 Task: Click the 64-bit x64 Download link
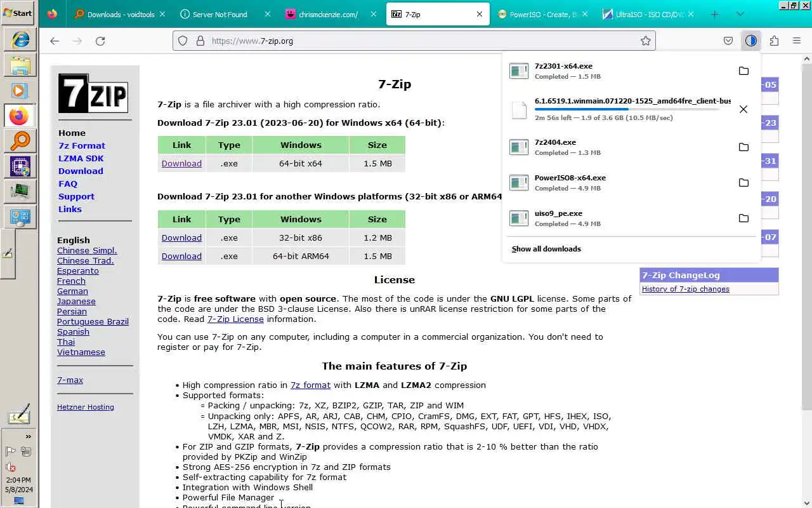point(181,163)
